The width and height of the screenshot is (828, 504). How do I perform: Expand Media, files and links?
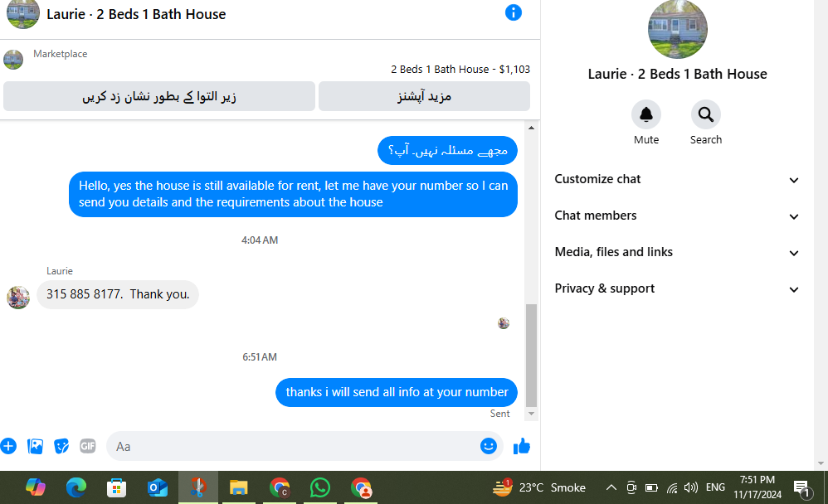point(676,252)
